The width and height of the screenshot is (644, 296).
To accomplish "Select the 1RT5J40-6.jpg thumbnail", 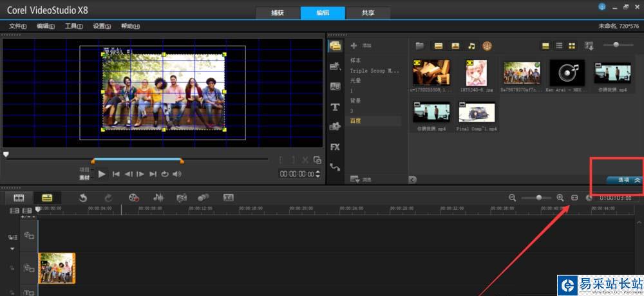I will coord(477,72).
